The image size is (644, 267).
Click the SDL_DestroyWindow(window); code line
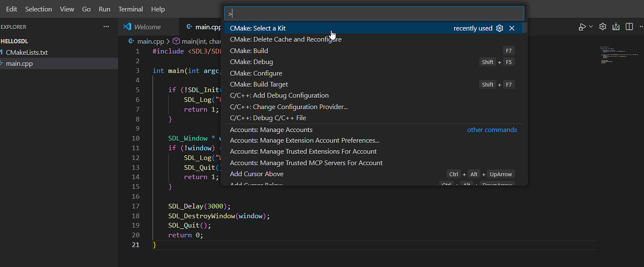pos(219,216)
